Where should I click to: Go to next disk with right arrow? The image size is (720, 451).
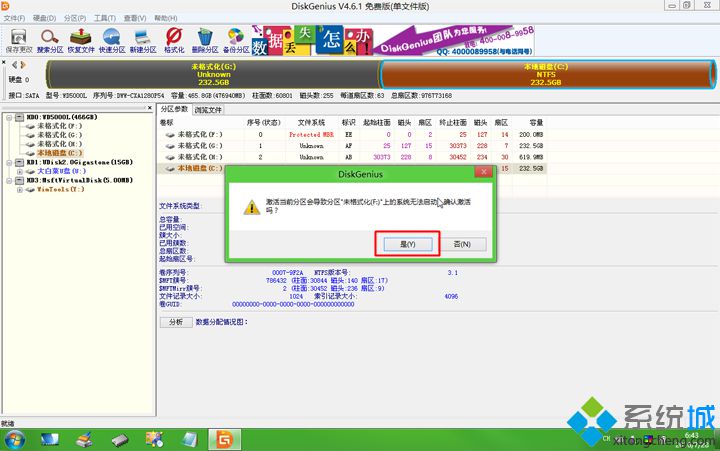point(23,65)
